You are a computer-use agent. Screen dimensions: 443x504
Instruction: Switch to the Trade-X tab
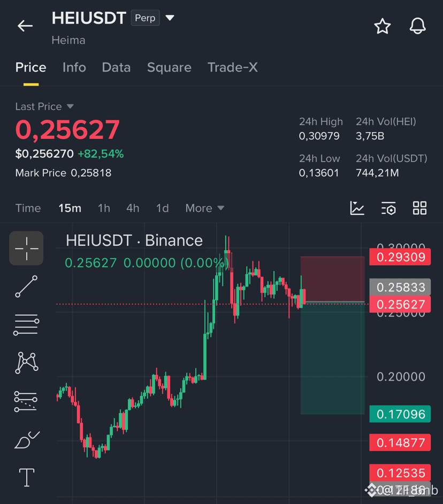[x=233, y=67]
